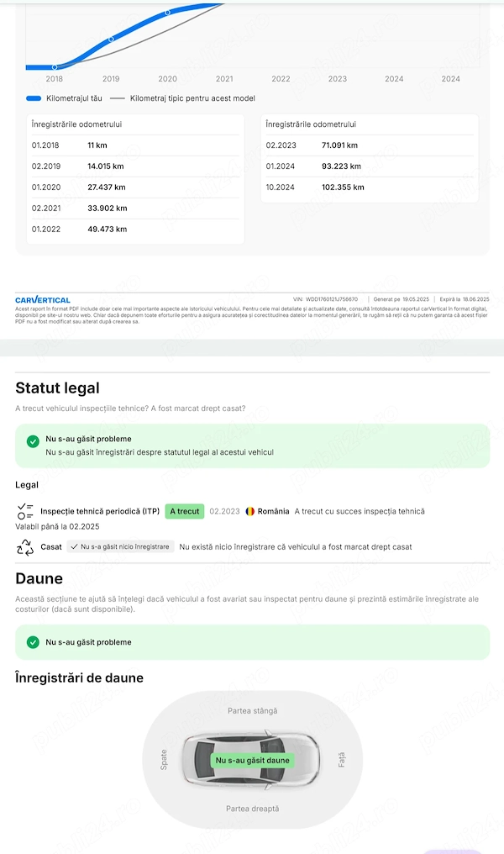Click the 'Daune' section heading
Screen dimensions: 504x854
click(x=39, y=578)
